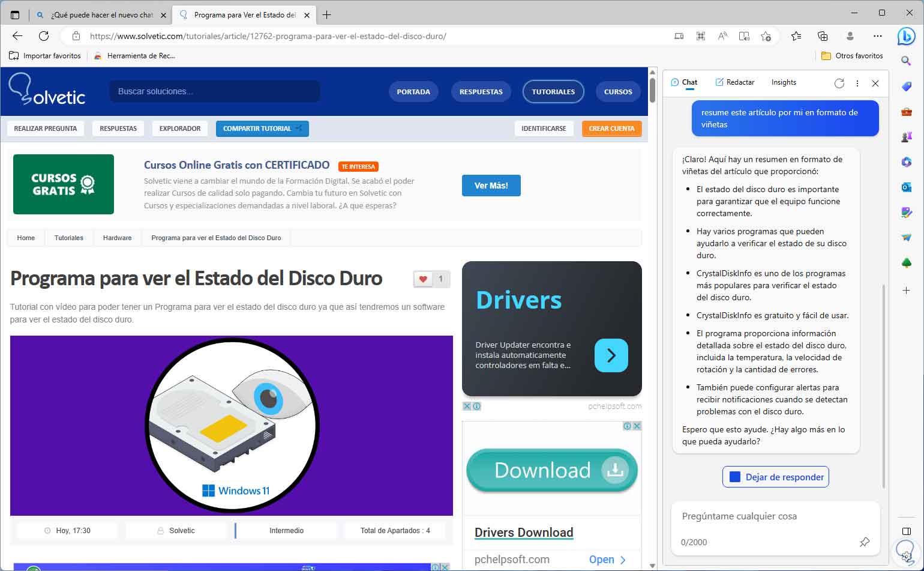
Task: Open the 'Herramienta de Rec...' bookmark
Action: 134,56
